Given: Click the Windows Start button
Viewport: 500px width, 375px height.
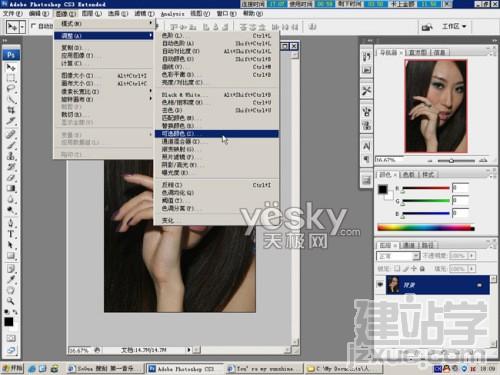Looking at the screenshot, I should pyautogui.click(x=12, y=368).
